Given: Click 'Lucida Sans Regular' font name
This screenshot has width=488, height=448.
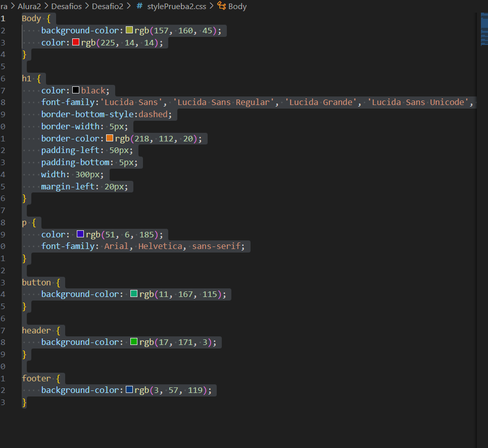Looking at the screenshot, I should [x=223, y=103].
